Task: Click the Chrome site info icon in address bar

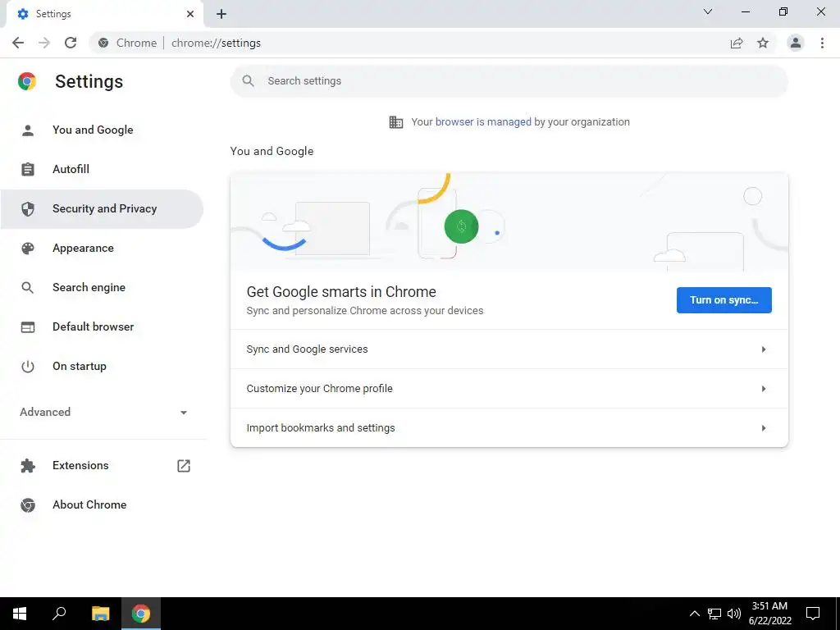Action: pos(103,43)
